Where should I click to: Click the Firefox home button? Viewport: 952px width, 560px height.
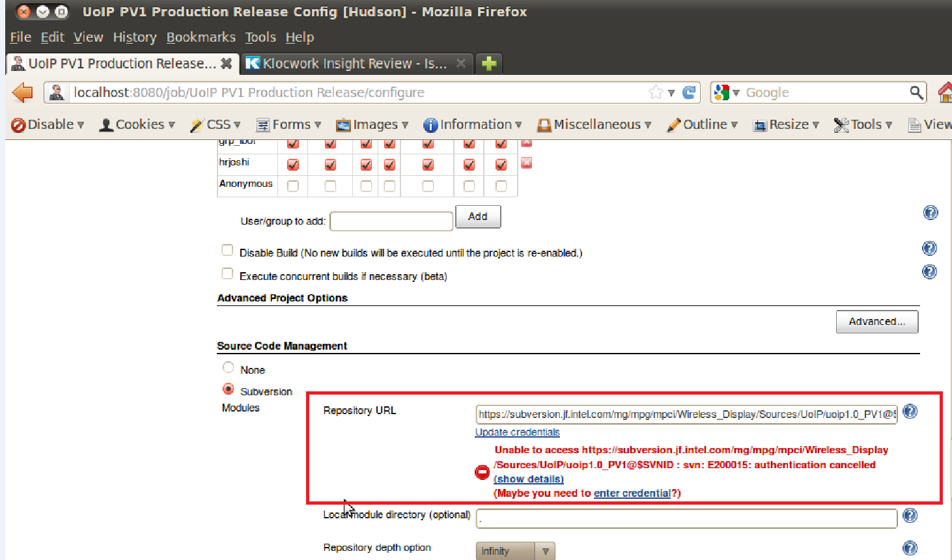[945, 92]
